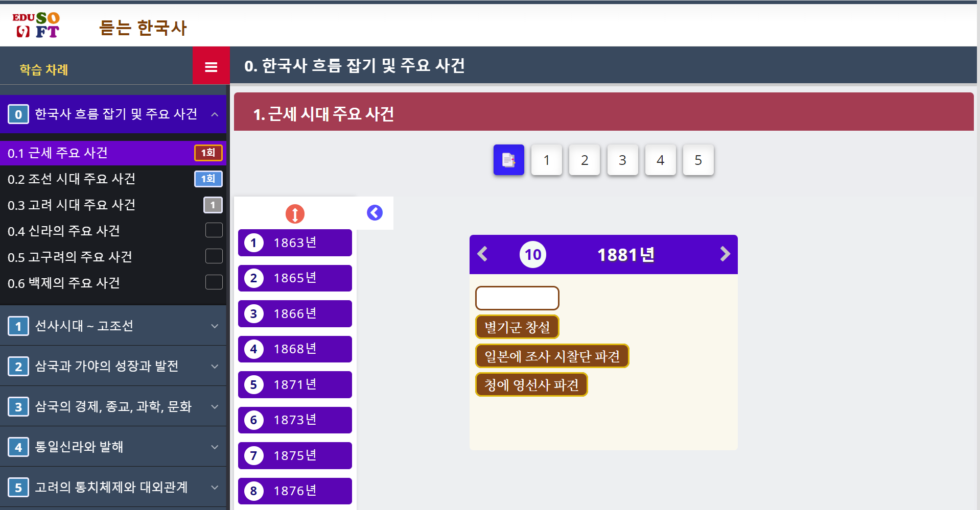This screenshot has height=510, width=980.
Task: Go to next year card arrow
Action: tap(725, 254)
